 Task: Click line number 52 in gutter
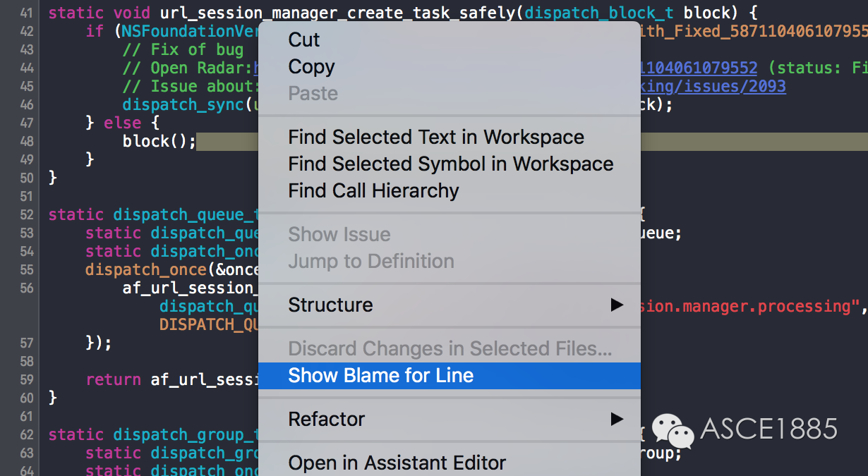point(25,214)
